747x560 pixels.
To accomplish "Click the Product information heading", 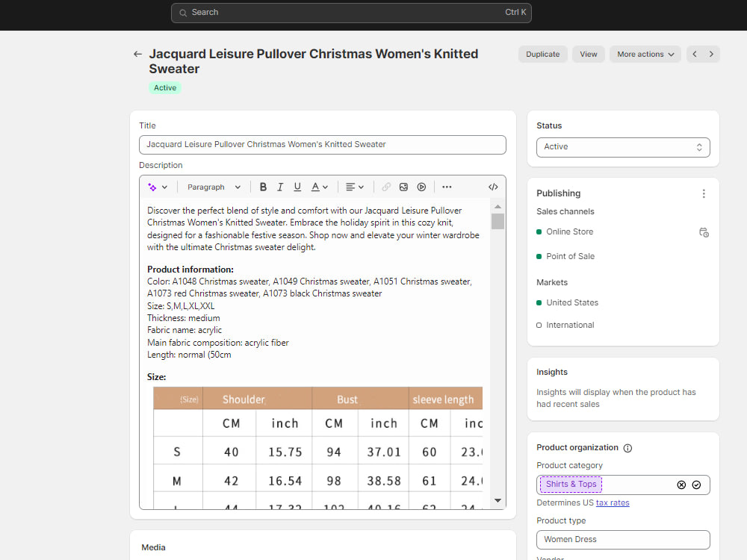I will pyautogui.click(x=190, y=270).
